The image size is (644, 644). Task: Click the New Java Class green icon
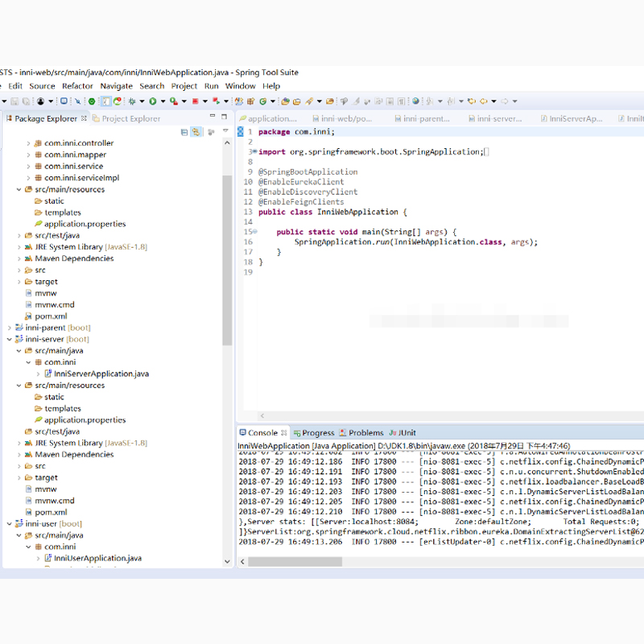(x=263, y=101)
